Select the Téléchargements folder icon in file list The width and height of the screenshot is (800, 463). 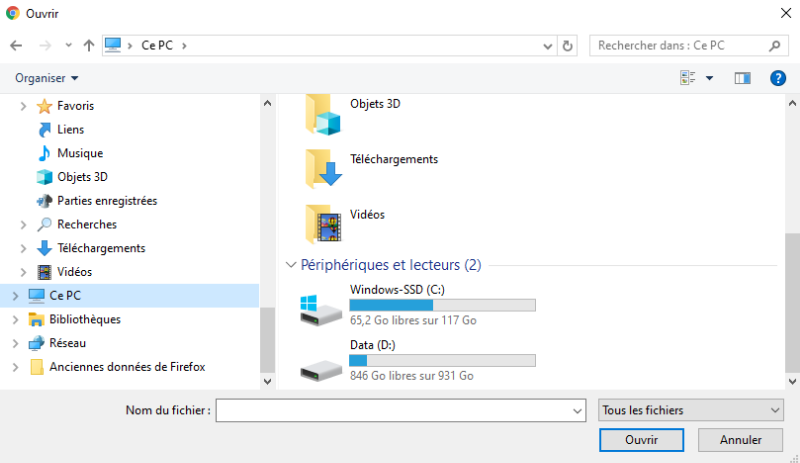pos(322,168)
